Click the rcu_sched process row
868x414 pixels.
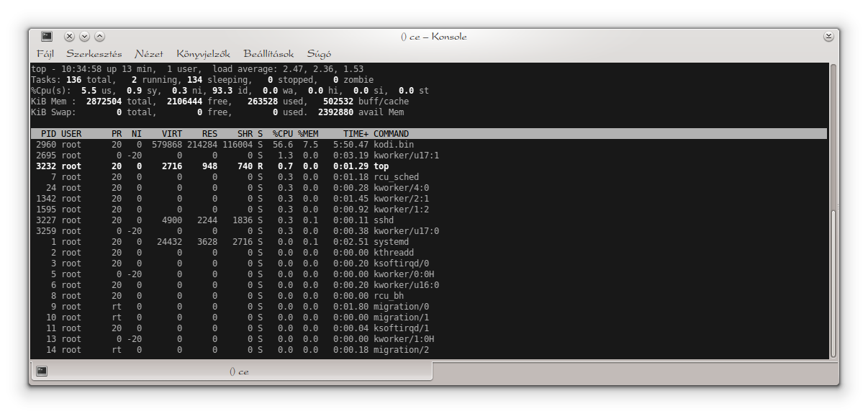click(x=428, y=177)
